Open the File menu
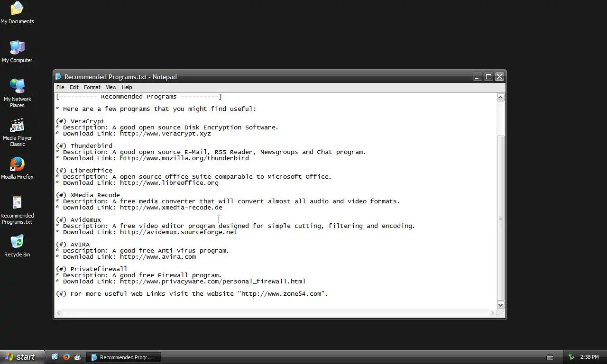 pos(60,87)
